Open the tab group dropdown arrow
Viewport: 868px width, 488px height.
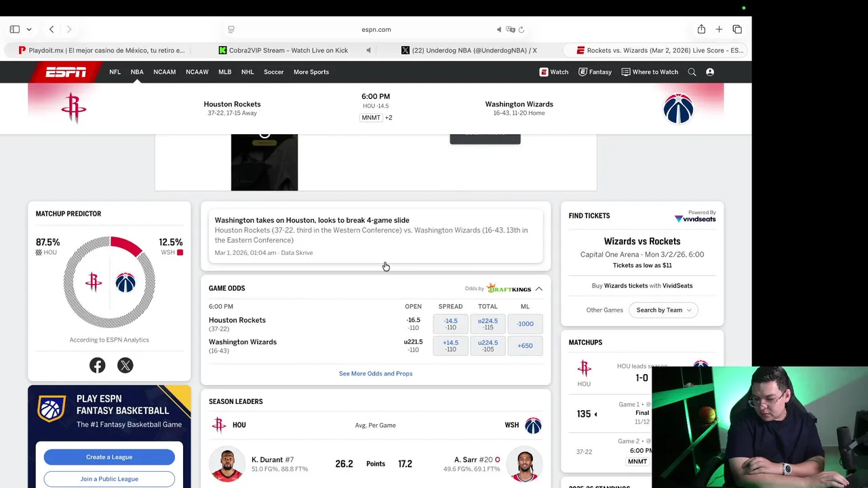point(28,30)
